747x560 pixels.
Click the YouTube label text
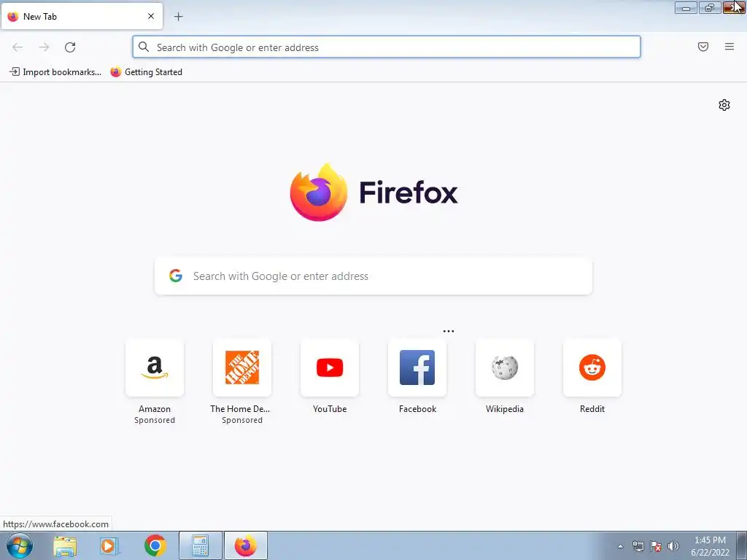pyautogui.click(x=330, y=409)
